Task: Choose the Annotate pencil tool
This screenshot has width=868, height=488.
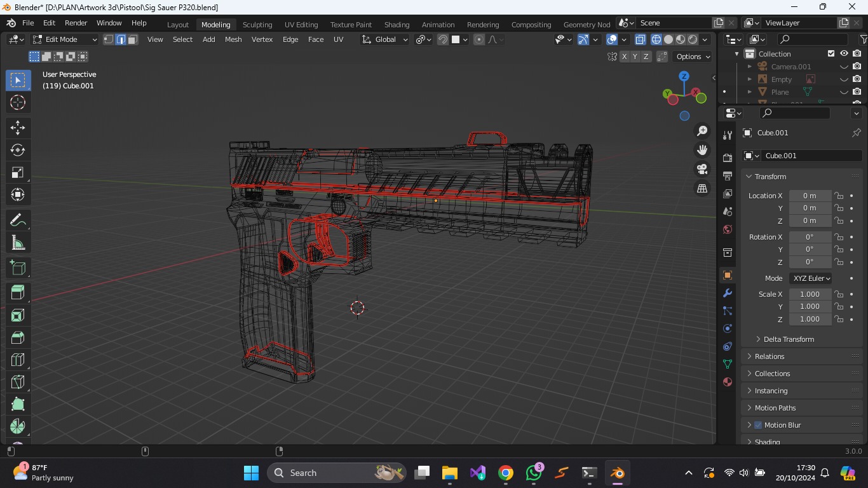Action: click(18, 220)
